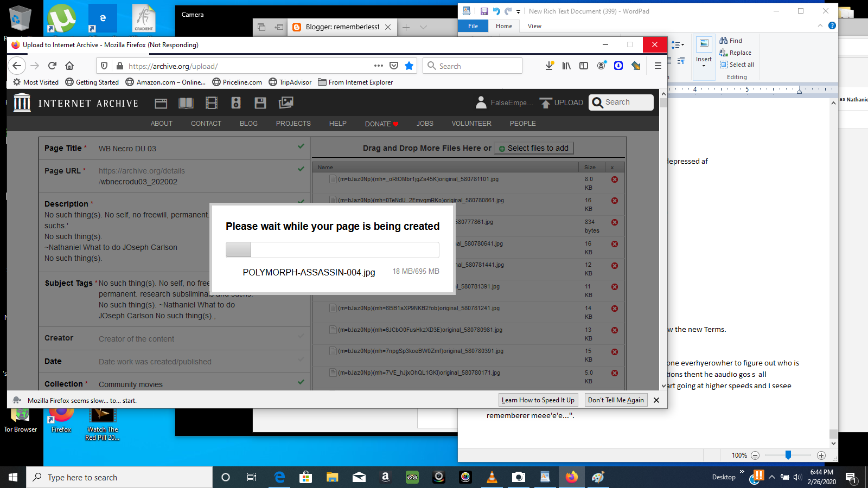The height and width of the screenshot is (488, 868).
Task: Open WordPad help question mark icon
Action: [x=832, y=25]
